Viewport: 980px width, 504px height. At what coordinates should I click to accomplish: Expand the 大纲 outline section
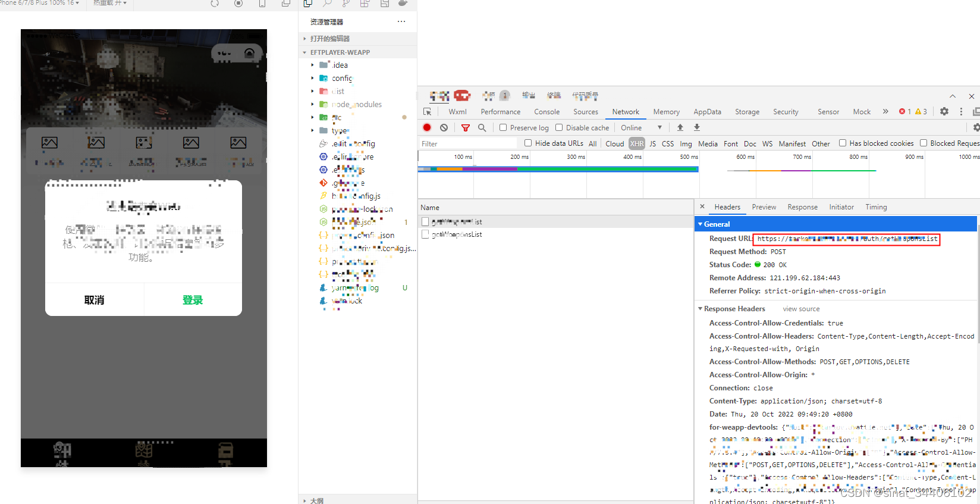(304, 500)
